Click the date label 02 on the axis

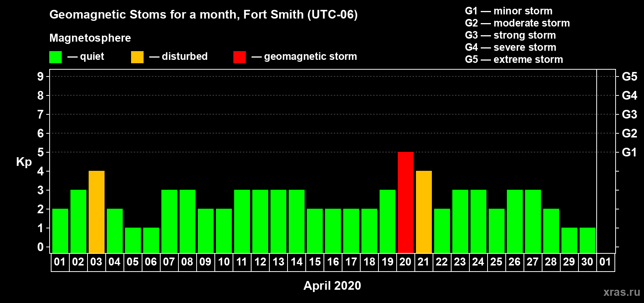click(78, 262)
